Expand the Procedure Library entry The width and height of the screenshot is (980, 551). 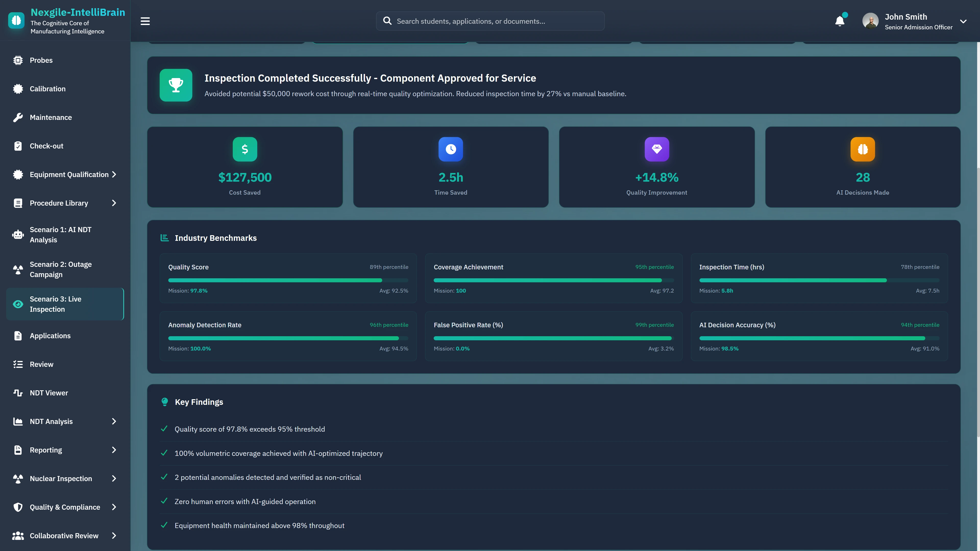[x=59, y=203]
